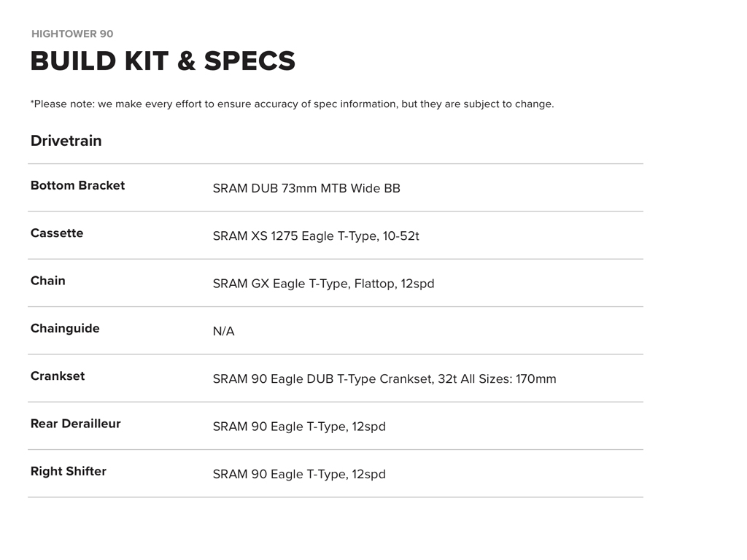Click the BUILD KIT & SPECS heading
Viewport: 747px width, 560px height.
(x=163, y=61)
